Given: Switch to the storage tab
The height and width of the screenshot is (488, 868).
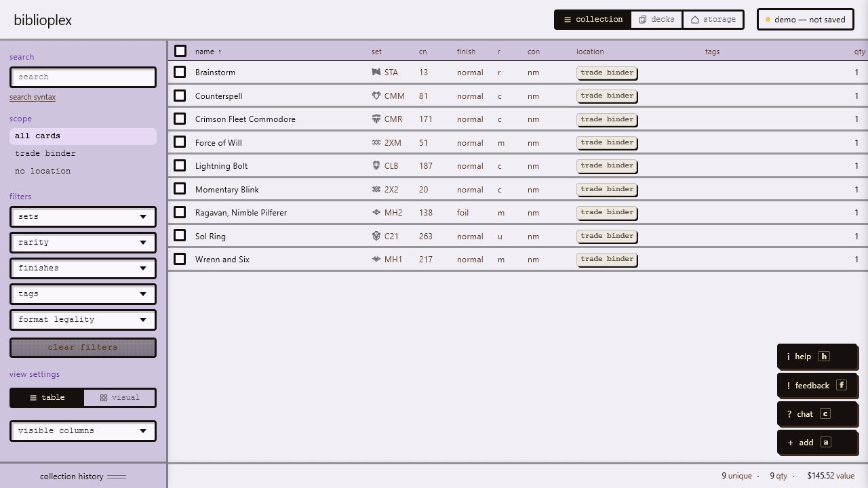Looking at the screenshot, I should (x=713, y=20).
